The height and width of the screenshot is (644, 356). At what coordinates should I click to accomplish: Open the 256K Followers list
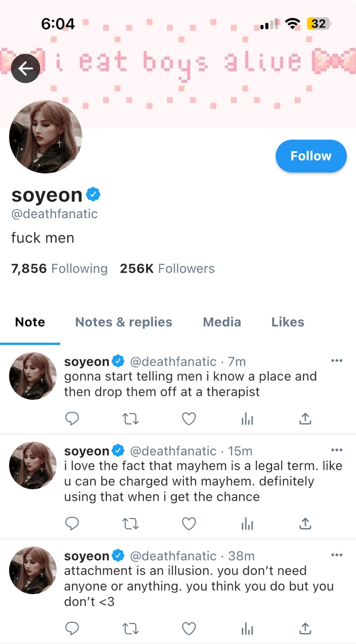(167, 269)
